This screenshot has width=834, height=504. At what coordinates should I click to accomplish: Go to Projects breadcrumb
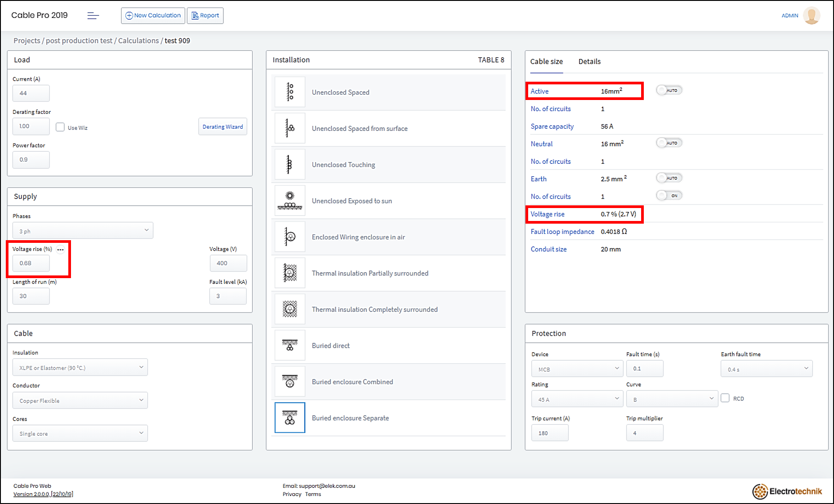tap(27, 41)
